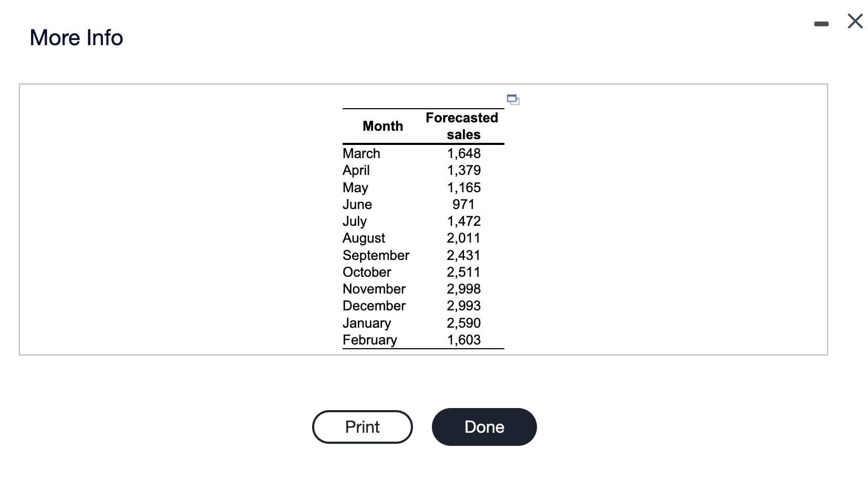Close the More Info dialog

click(855, 22)
